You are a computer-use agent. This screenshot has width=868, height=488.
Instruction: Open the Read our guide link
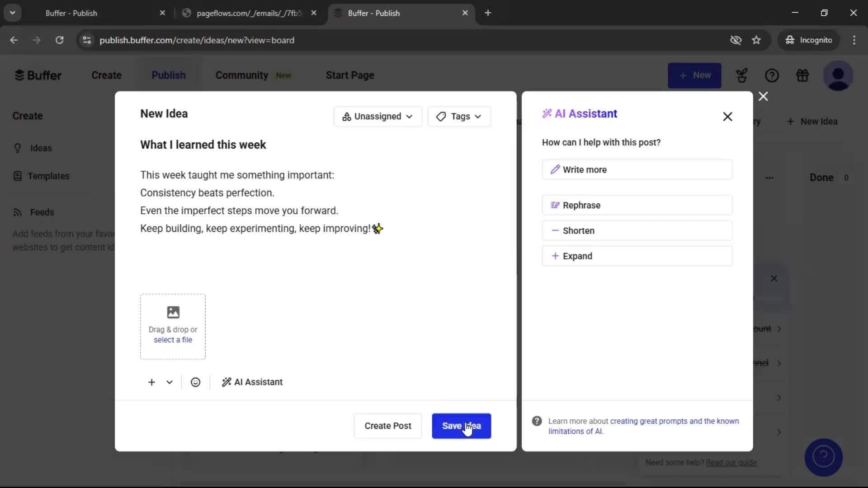732,462
